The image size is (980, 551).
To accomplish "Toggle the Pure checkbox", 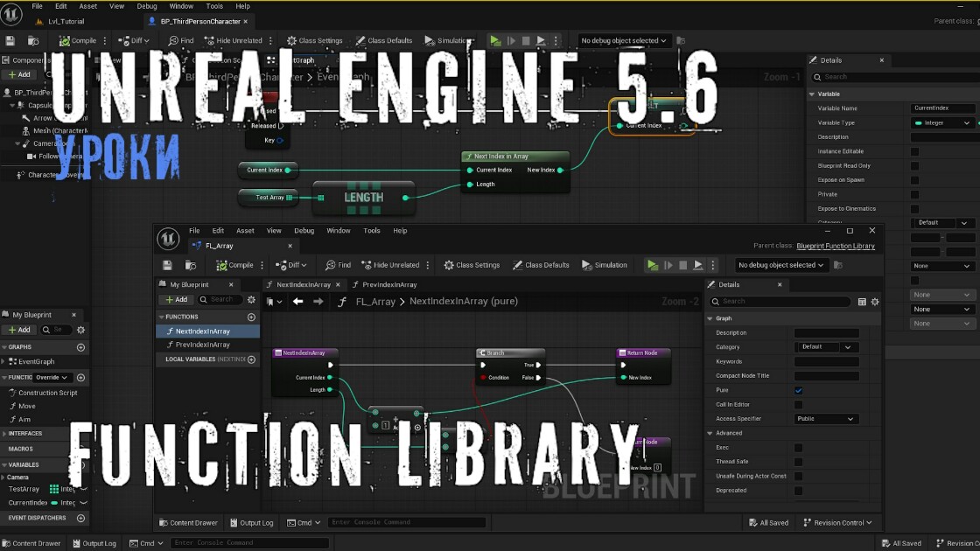I will (x=798, y=390).
